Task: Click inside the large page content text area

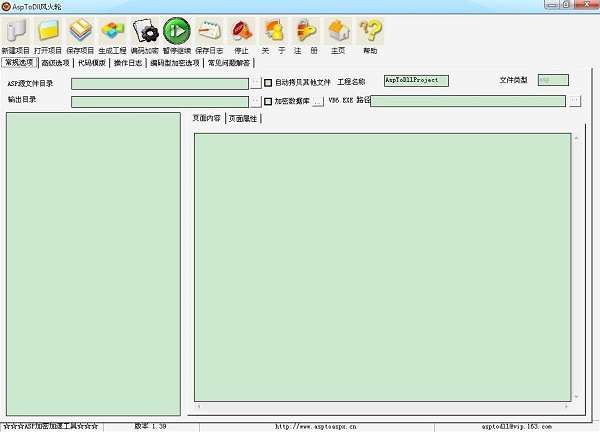Action: (x=383, y=267)
